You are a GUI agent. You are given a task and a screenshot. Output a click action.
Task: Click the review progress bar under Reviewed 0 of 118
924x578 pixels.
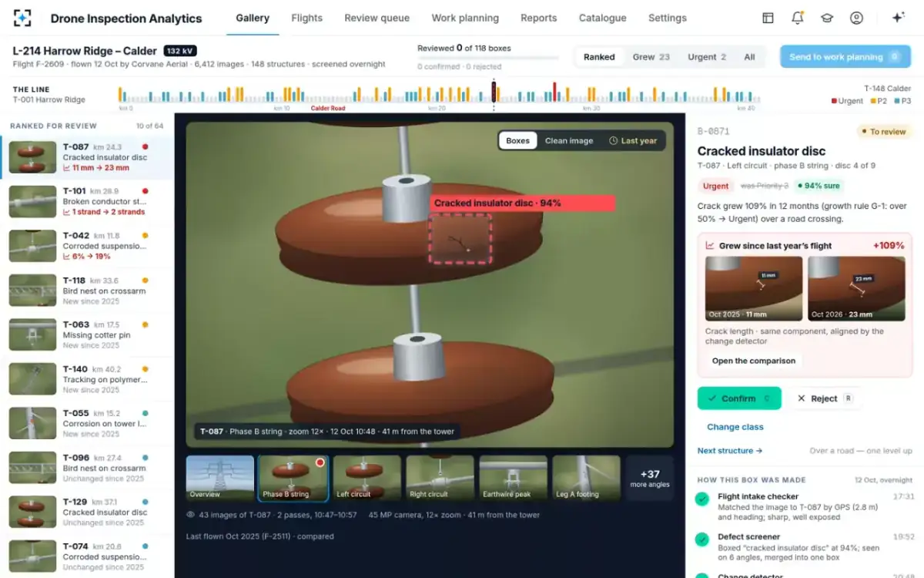(x=488, y=58)
